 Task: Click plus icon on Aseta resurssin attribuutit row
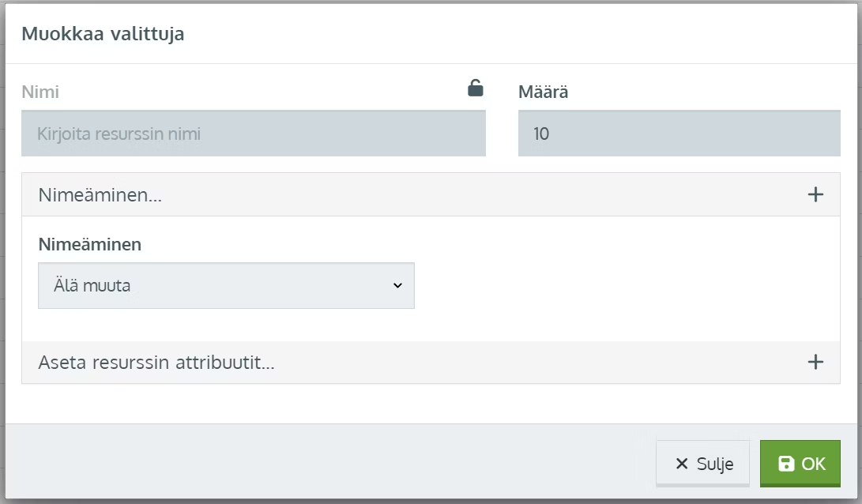tap(815, 362)
